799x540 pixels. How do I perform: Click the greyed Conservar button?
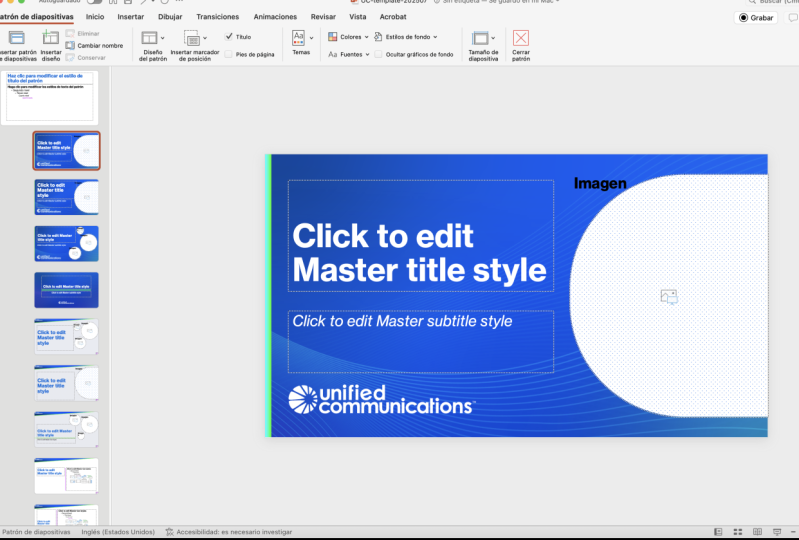(86, 58)
